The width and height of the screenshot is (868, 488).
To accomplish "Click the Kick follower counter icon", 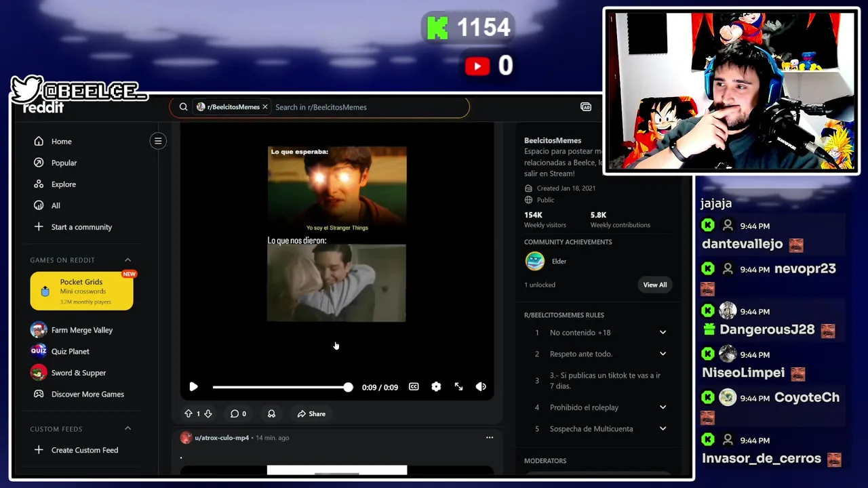I will 437,28.
